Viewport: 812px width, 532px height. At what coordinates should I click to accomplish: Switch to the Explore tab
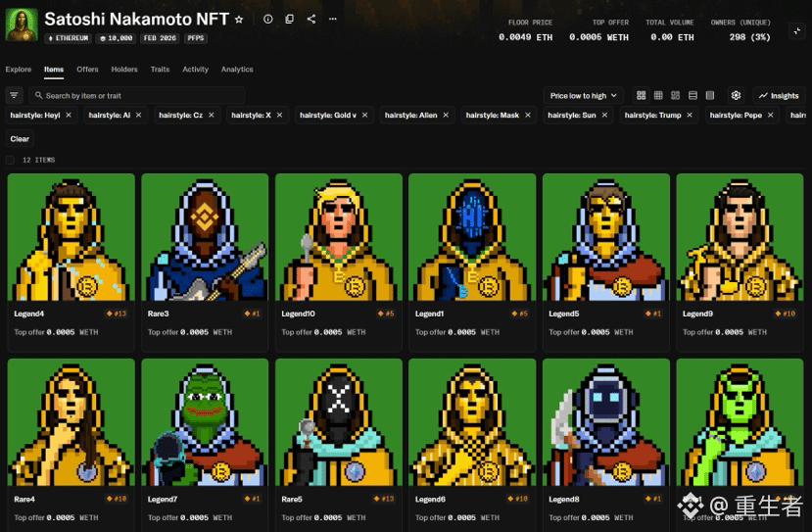[x=19, y=70]
